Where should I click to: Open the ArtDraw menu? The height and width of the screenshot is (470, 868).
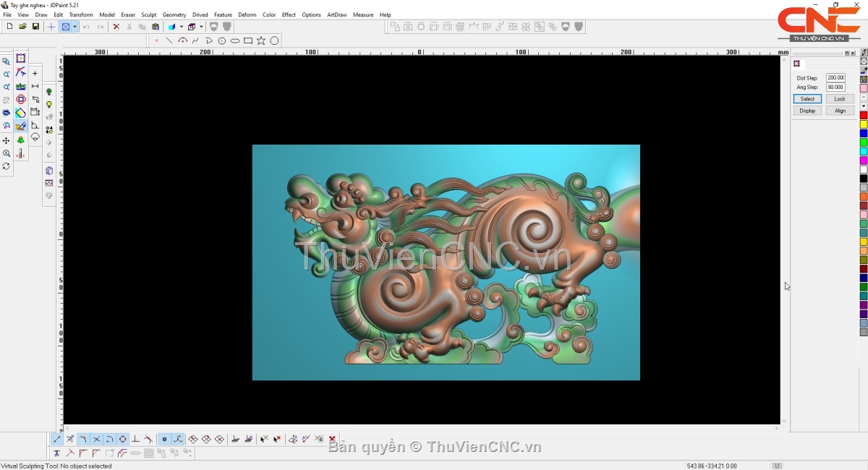(x=336, y=14)
